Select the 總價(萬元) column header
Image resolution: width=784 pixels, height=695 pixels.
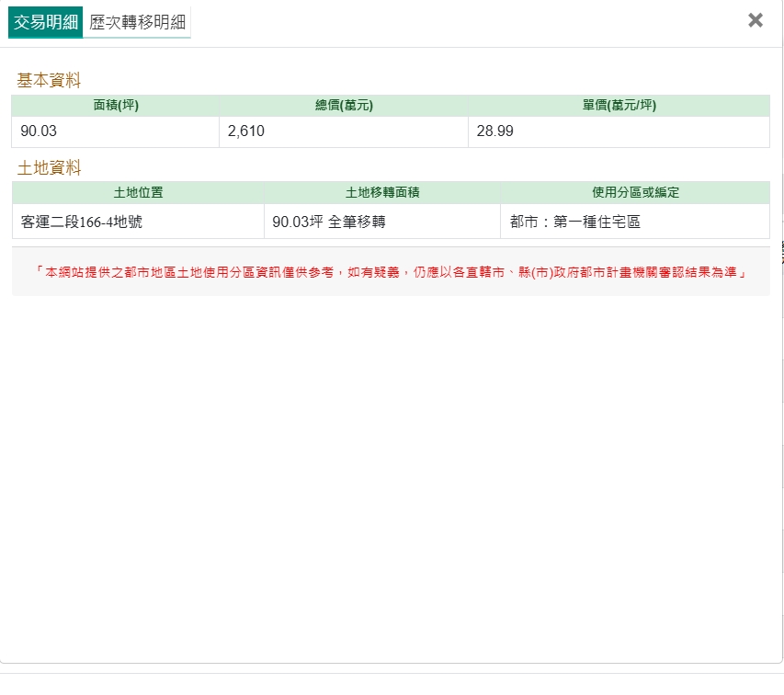tap(344, 106)
